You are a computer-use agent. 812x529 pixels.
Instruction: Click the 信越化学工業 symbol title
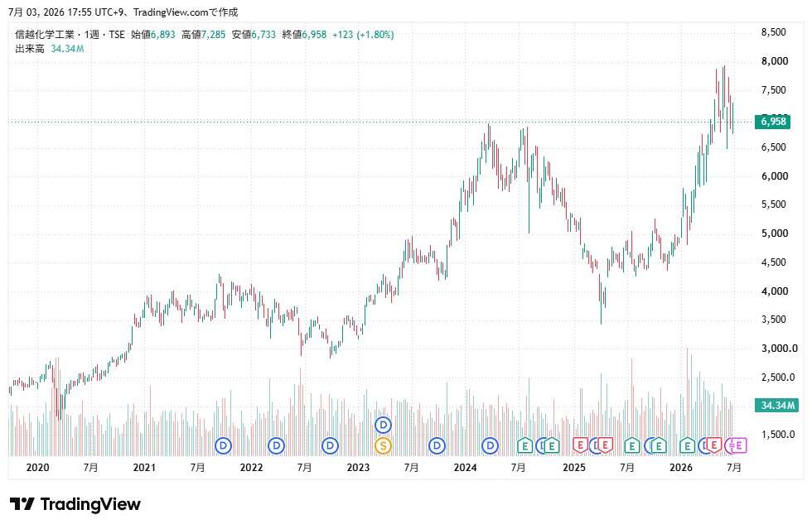tap(45, 35)
